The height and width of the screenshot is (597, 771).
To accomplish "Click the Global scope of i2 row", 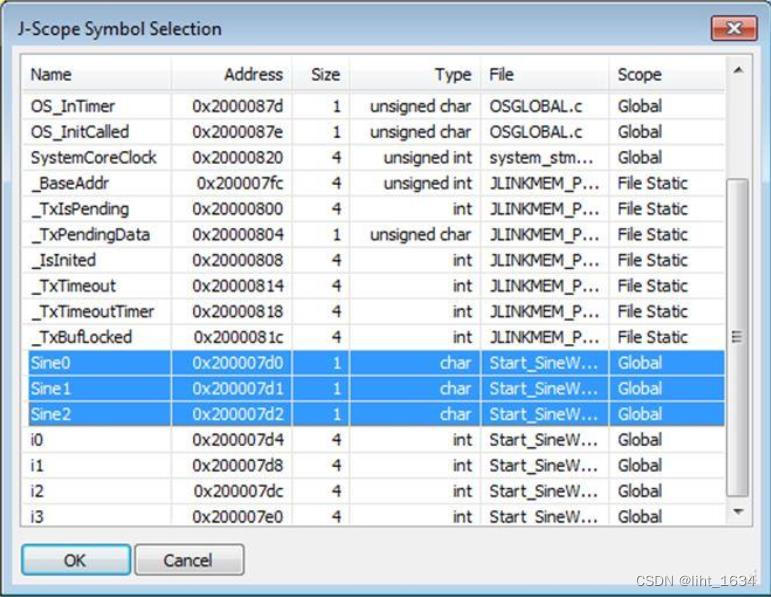I will pyautogui.click(x=640, y=491).
